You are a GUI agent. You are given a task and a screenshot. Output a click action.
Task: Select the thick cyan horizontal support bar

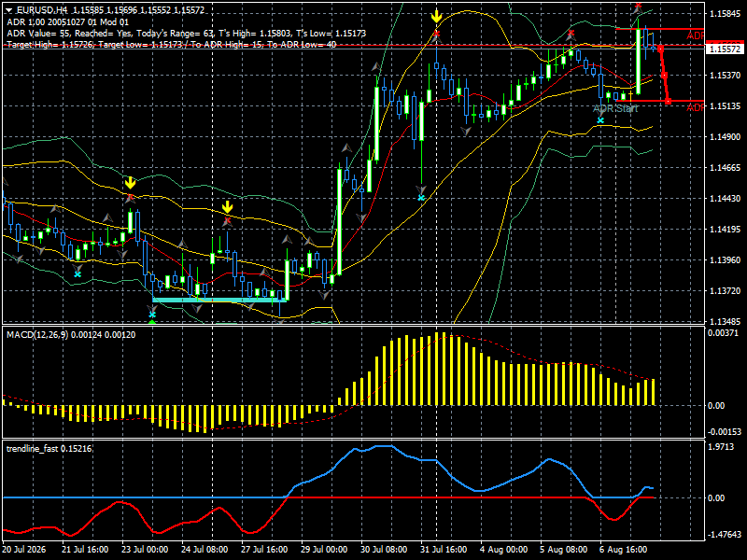coord(219,300)
